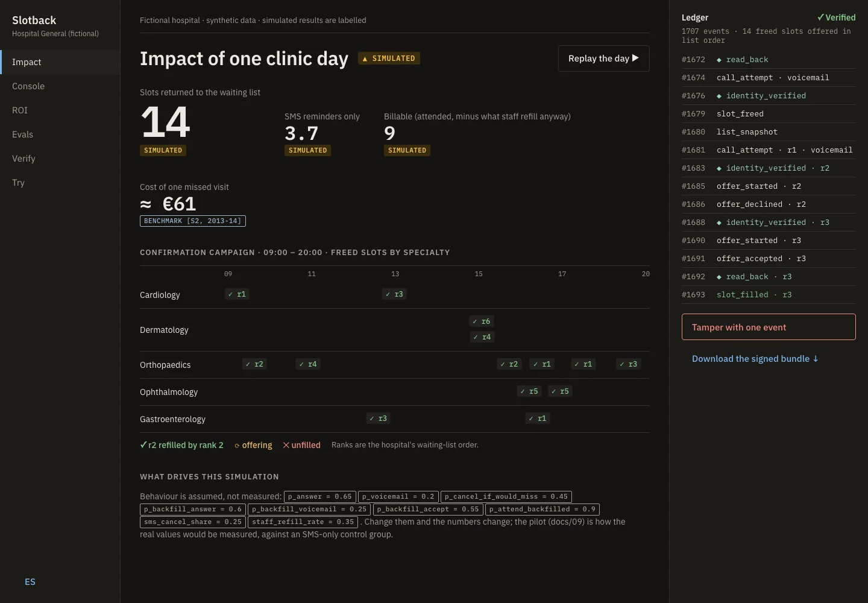Select the Dermatology r4 slot chip

[x=482, y=337]
